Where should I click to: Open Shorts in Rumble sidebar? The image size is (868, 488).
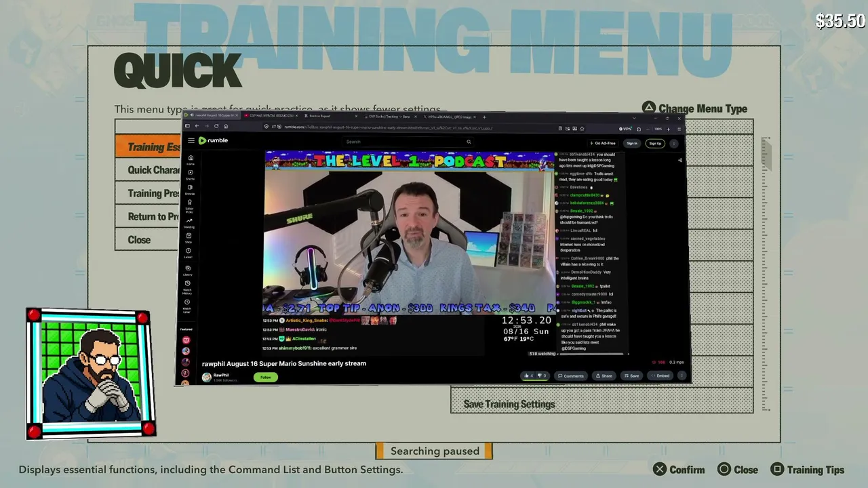(190, 174)
